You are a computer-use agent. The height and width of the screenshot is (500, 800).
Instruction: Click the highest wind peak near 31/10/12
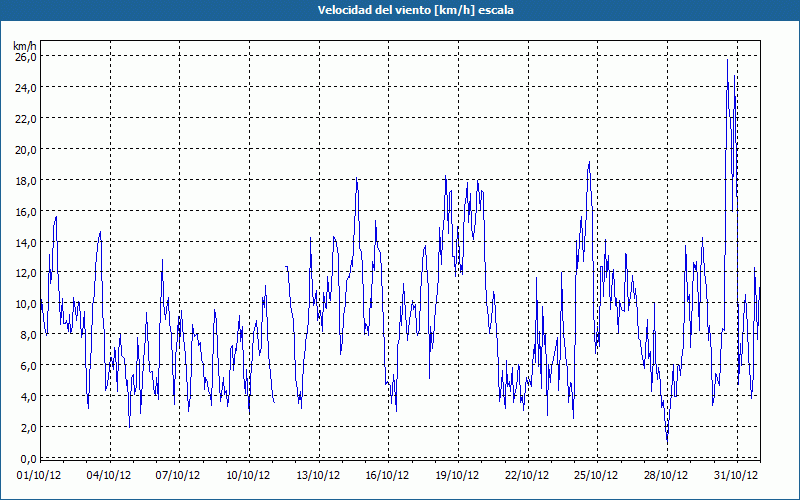[728, 60]
